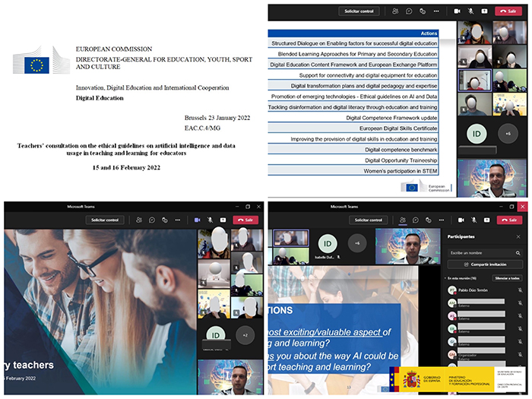
Task: Hide participants via toolbar icon in Participantes window
Action: coord(403,220)
